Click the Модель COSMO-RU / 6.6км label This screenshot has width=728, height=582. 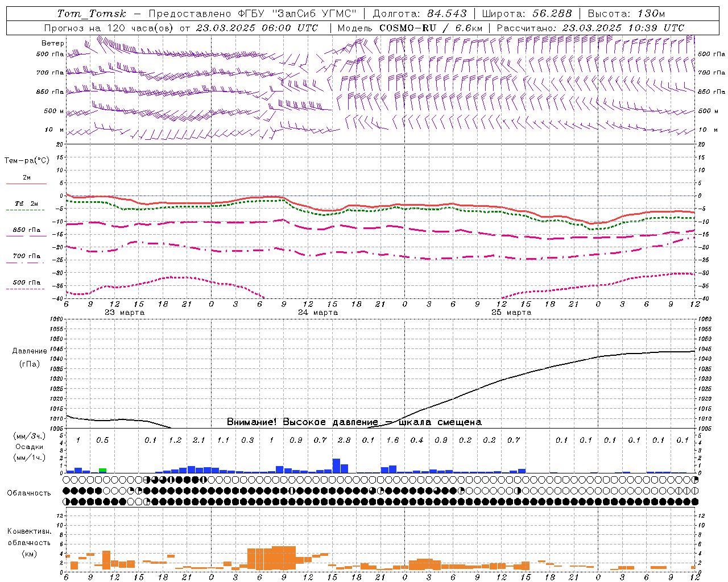(410, 28)
